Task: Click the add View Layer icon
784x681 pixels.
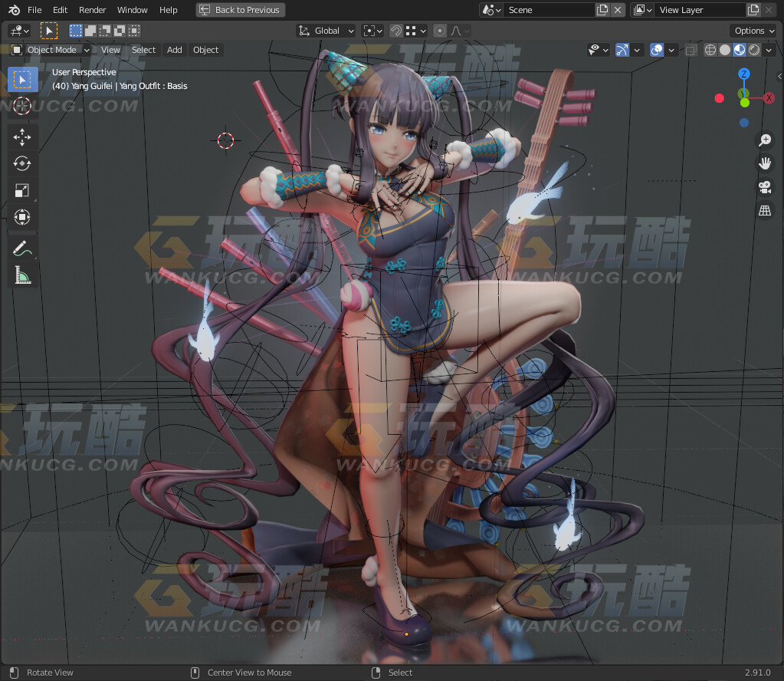Action: tap(753, 10)
